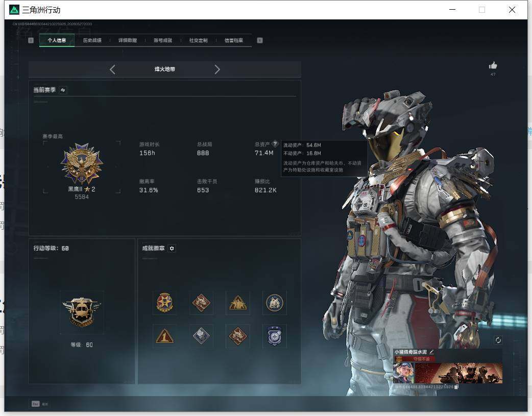Screen dimensions: 532x416
Task: Select the 个人信息 tab
Action: [x=57, y=40]
